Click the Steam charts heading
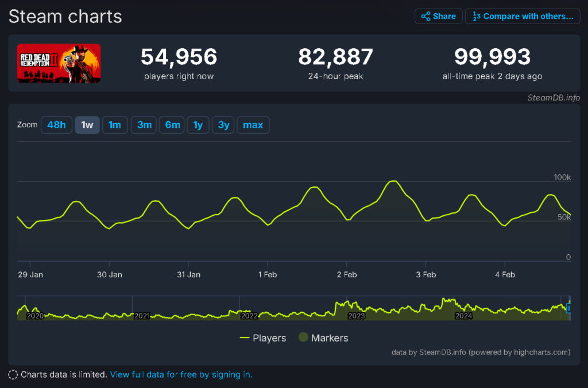Viewport: 588px width, 388px height. click(x=65, y=17)
